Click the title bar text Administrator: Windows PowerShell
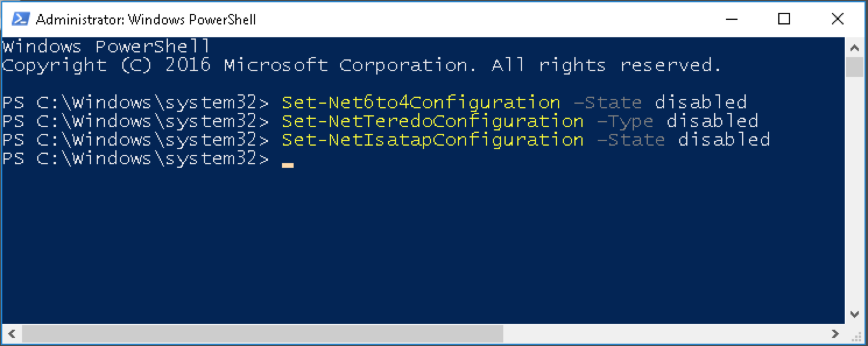The width and height of the screenshot is (868, 346). (x=146, y=20)
